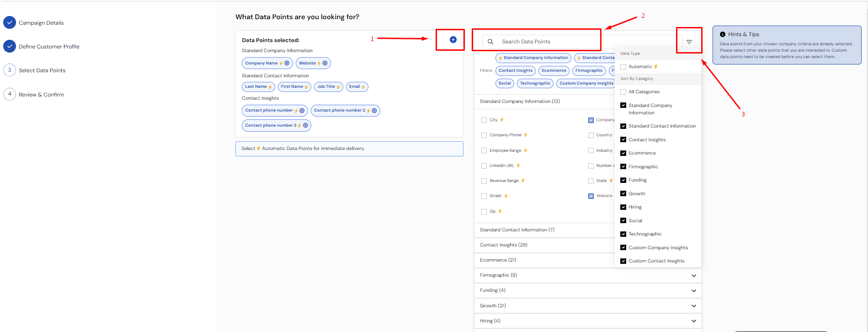Expand the Growth (21) section
868x332 pixels.
click(x=693, y=306)
